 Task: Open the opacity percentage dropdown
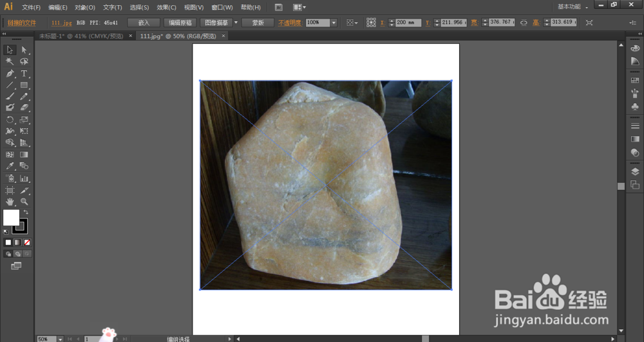click(334, 23)
